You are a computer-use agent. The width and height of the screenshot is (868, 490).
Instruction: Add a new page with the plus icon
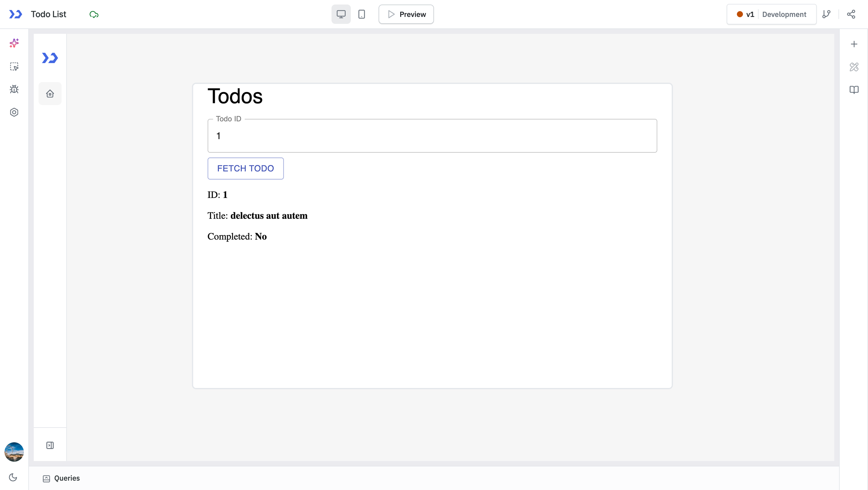click(854, 44)
